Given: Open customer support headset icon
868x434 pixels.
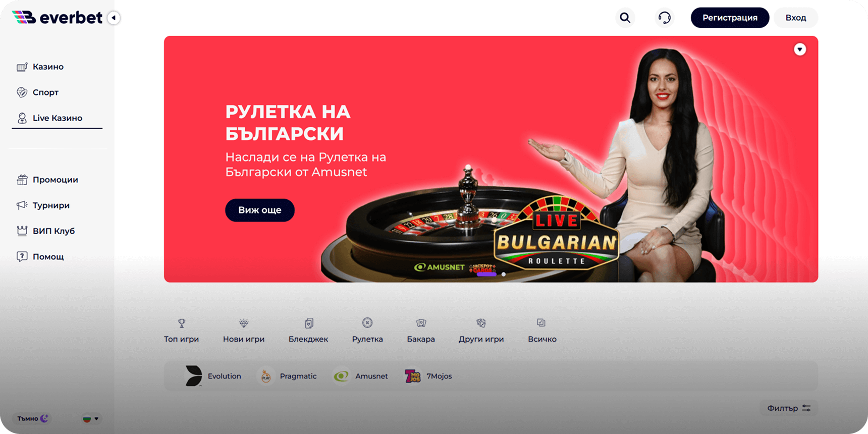Looking at the screenshot, I should pos(665,18).
